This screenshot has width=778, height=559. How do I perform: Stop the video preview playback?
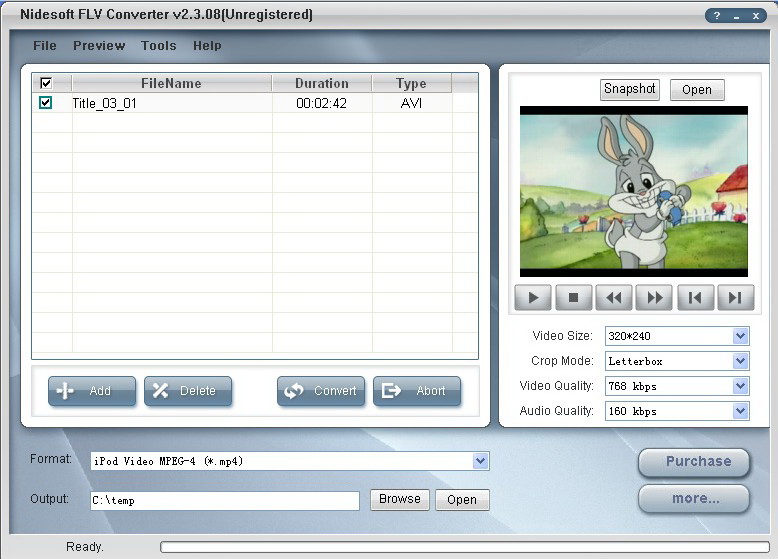tap(574, 298)
